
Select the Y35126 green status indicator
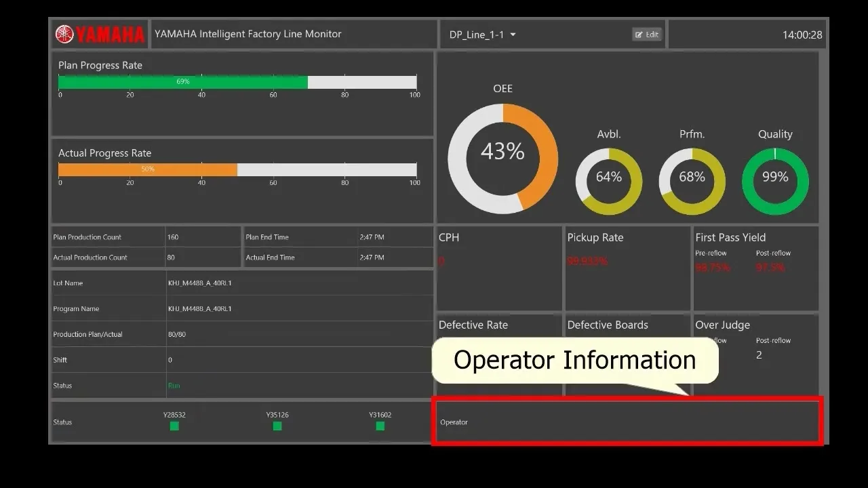coord(277,426)
